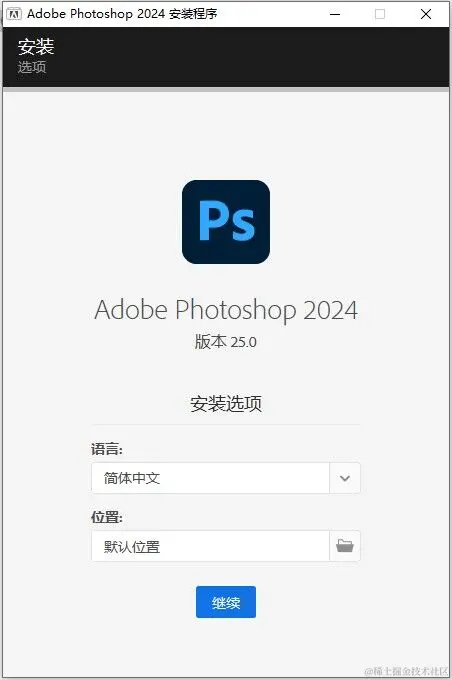Minimize the installer window
Screen dimensions: 452x680
tap(335, 14)
